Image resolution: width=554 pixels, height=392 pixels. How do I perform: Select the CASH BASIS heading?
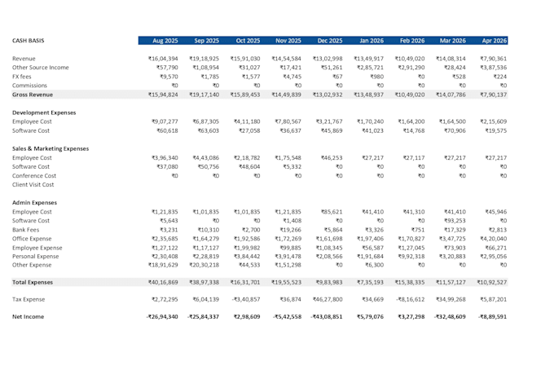(x=29, y=41)
